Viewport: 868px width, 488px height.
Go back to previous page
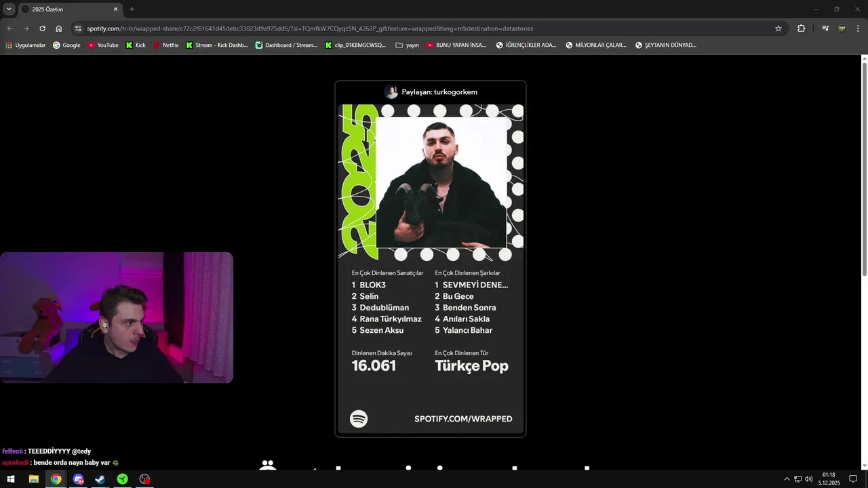point(9,28)
